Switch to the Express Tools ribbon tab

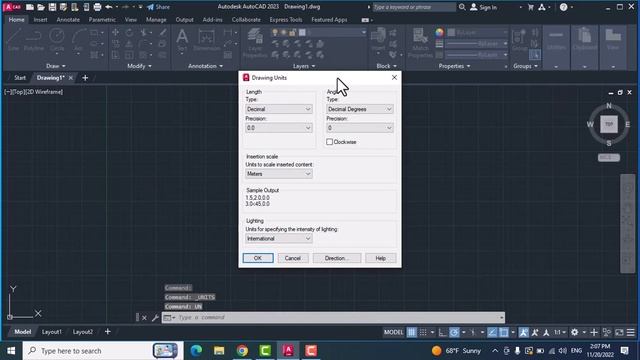tap(286, 20)
